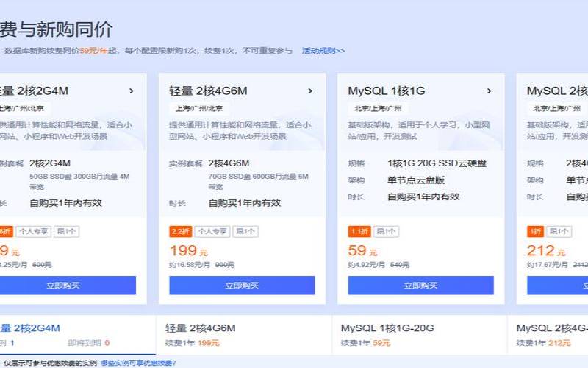
Task: Select the 轻量 2核2G4M renewal tab
Action: pyautogui.click(x=78, y=335)
